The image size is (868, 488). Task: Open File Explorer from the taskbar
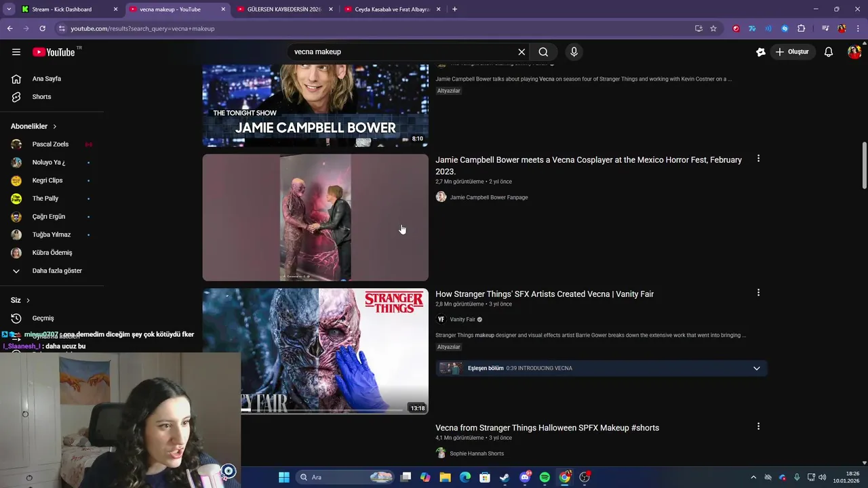445,477
